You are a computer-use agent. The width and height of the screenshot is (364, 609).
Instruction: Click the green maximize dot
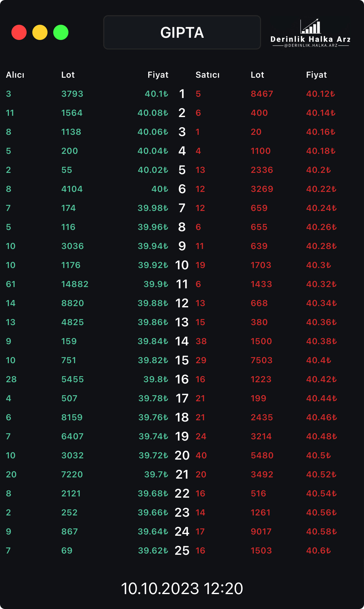coord(61,32)
